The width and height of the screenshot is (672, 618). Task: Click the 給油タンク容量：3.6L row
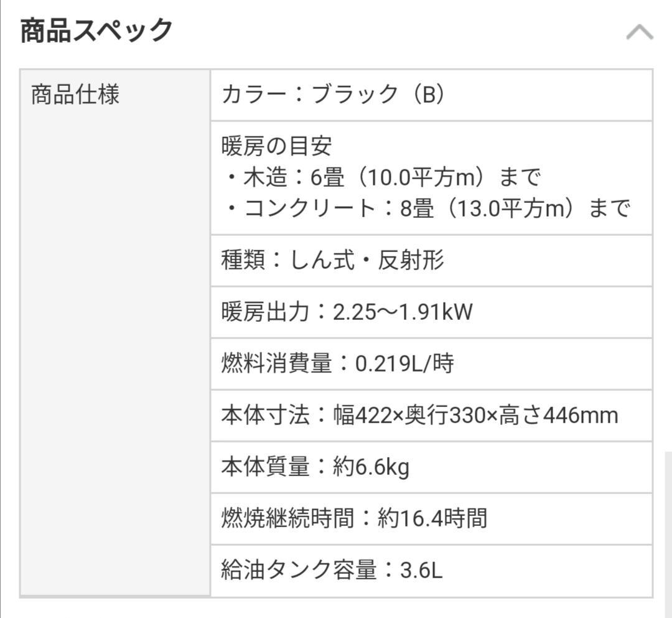point(332,570)
